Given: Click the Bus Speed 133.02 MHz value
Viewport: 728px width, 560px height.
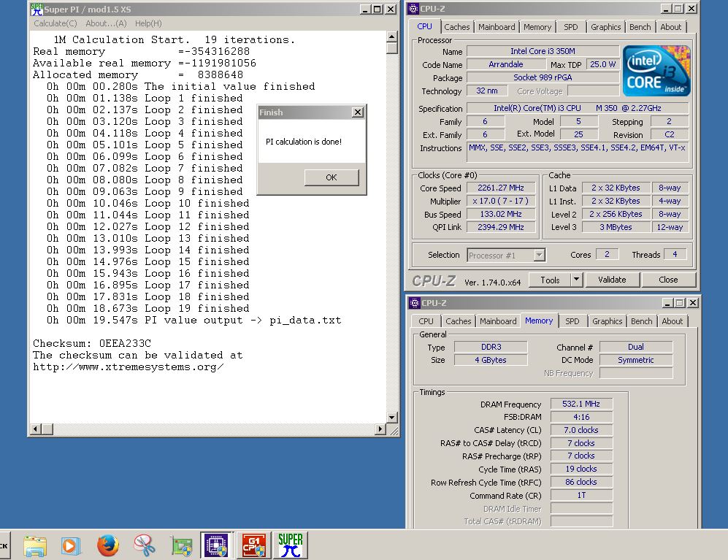Looking at the screenshot, I should [x=500, y=214].
